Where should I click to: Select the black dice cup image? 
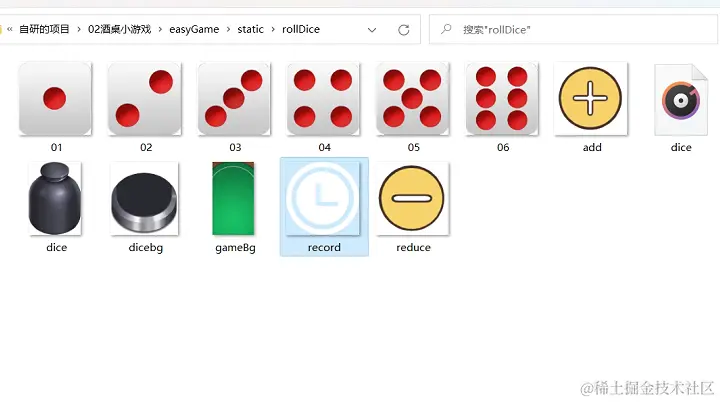(x=55, y=198)
